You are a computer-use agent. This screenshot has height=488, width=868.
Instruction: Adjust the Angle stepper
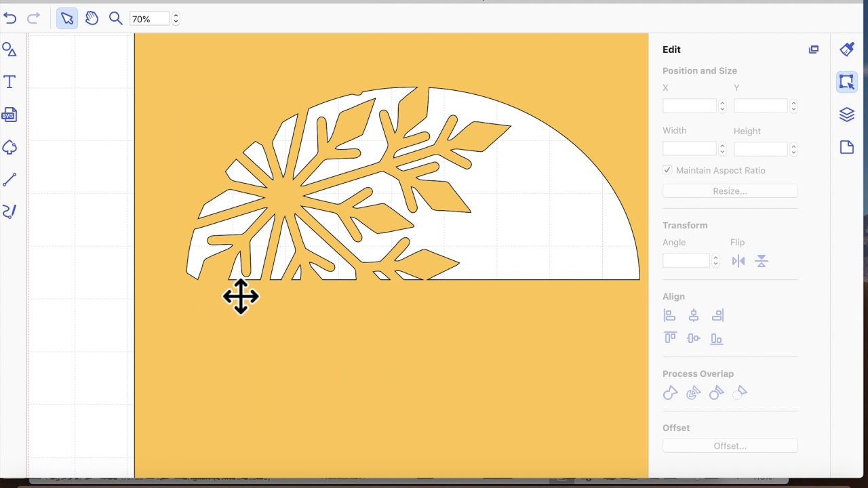(x=715, y=260)
